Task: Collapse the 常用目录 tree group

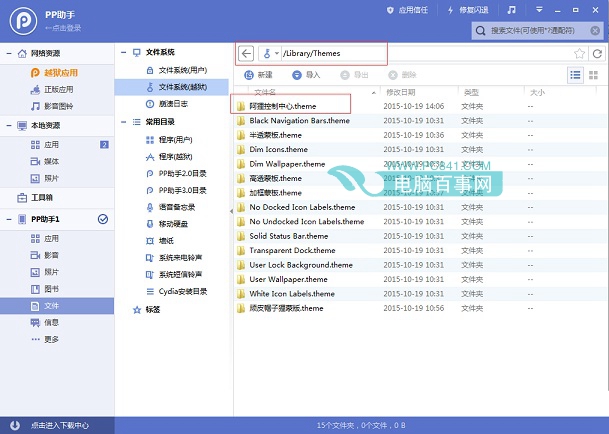Action: [123, 122]
